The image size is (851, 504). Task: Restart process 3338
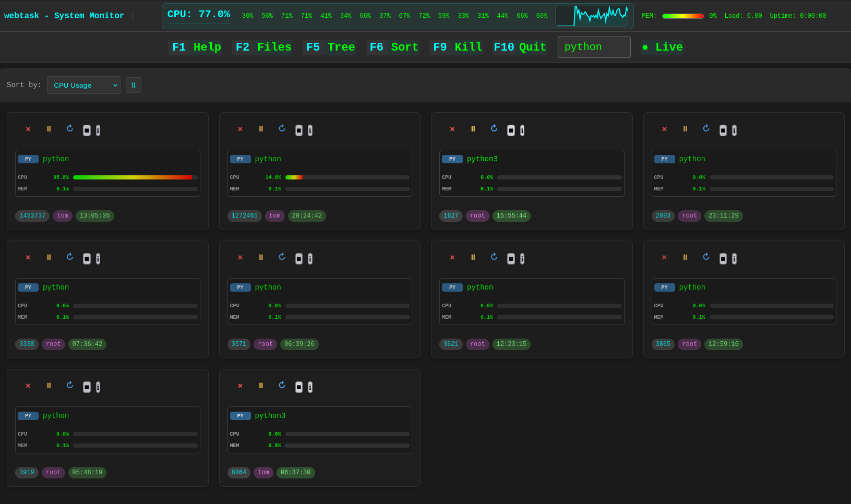[70, 257]
